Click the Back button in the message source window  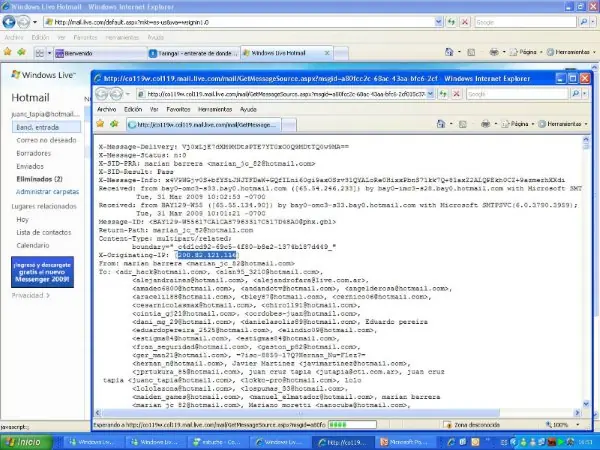pos(102,93)
